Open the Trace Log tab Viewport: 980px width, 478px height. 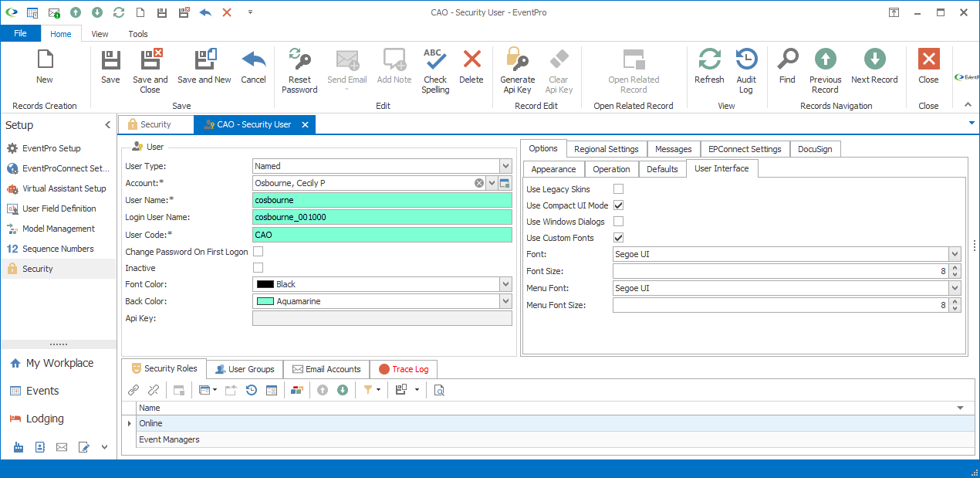(404, 369)
